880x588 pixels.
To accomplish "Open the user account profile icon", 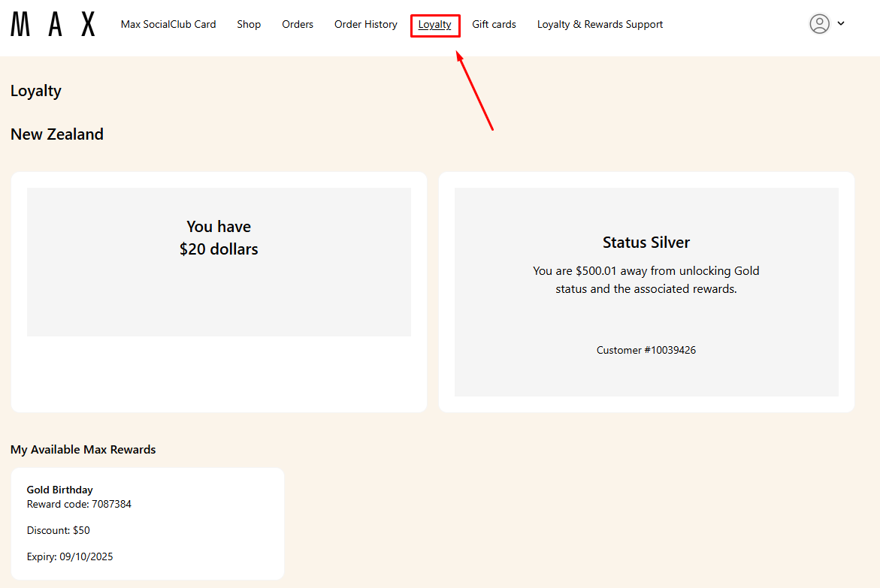I will point(819,24).
